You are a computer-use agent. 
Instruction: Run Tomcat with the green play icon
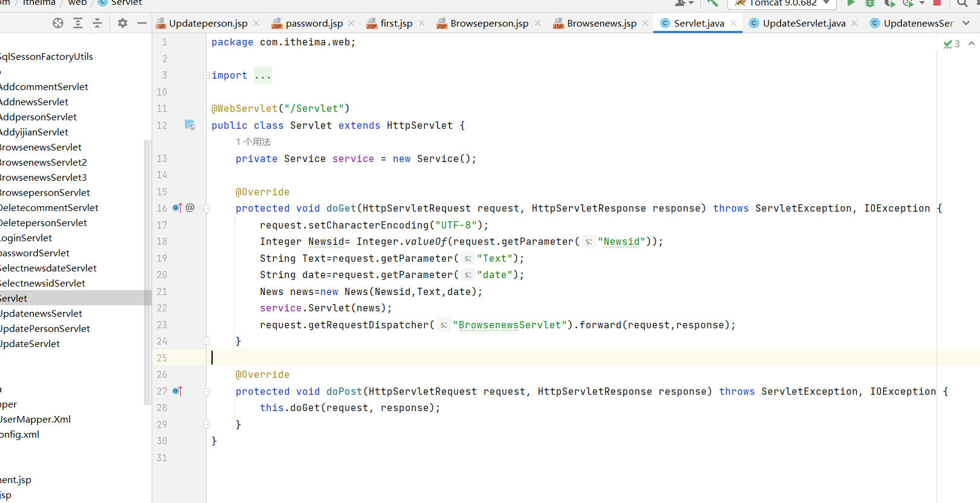851,3
